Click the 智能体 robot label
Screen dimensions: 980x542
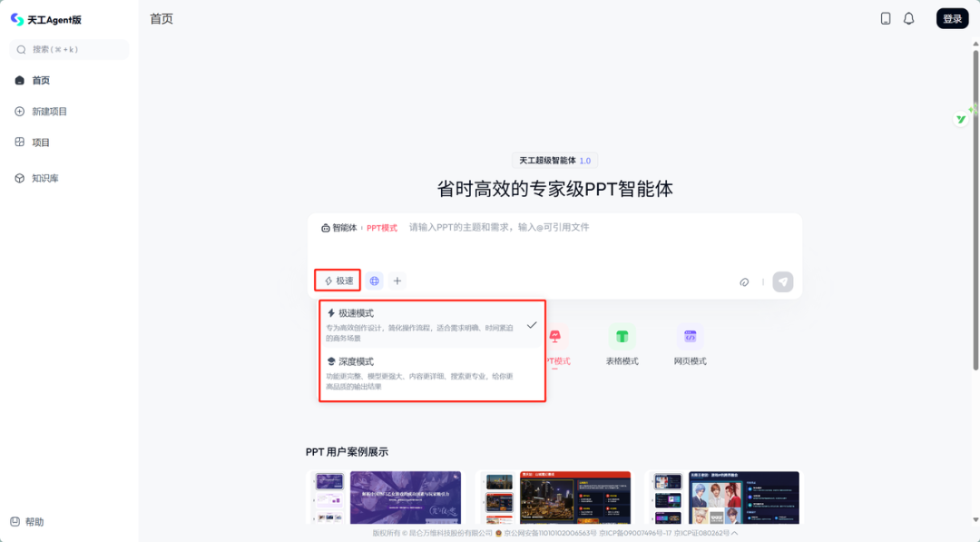(x=338, y=228)
